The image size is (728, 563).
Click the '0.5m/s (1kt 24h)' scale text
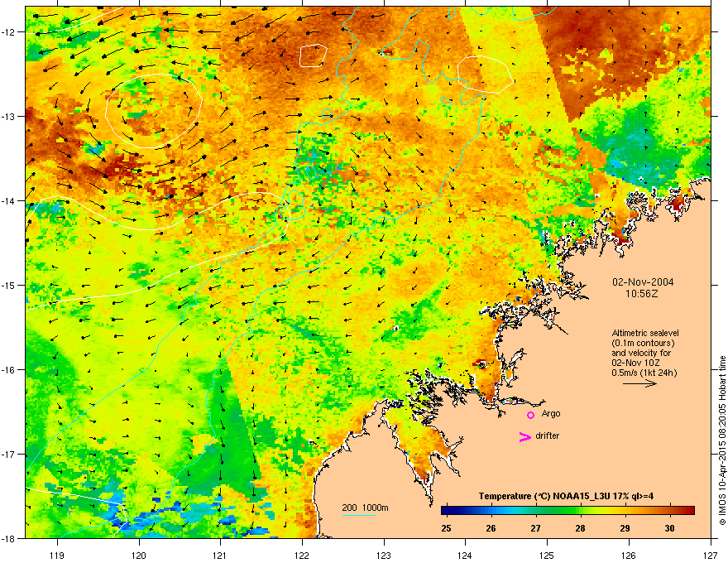click(644, 373)
